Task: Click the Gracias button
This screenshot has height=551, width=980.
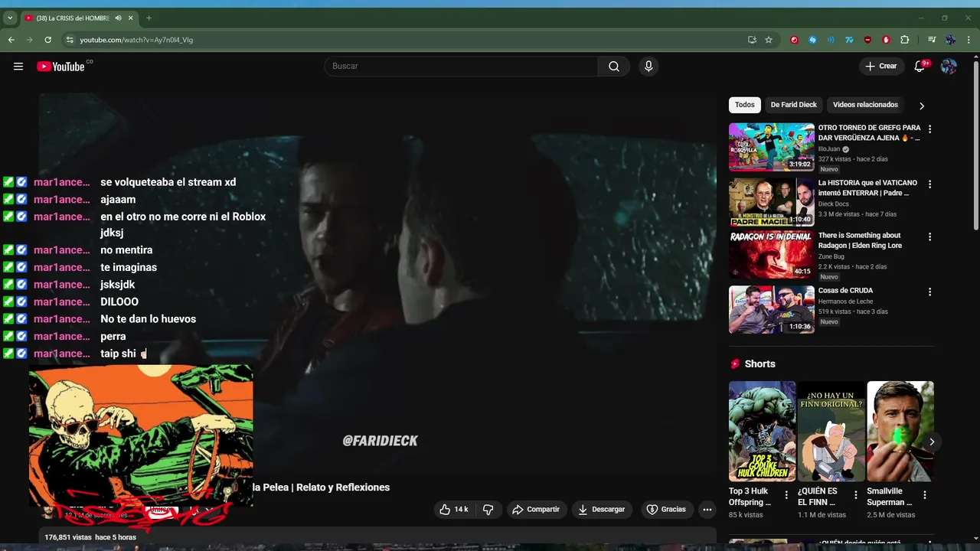Action: point(666,510)
